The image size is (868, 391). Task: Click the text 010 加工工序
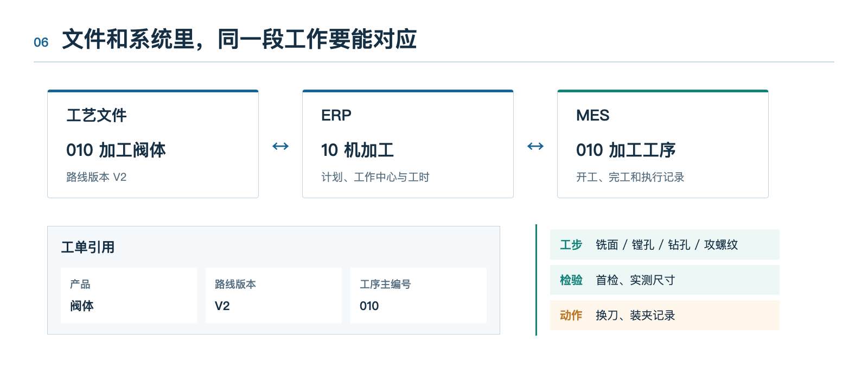626,150
